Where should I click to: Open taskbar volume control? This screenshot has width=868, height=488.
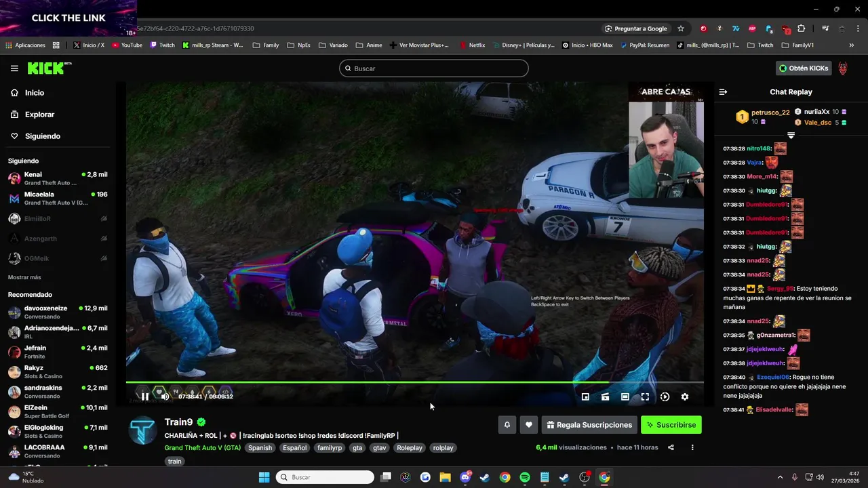coord(820,477)
